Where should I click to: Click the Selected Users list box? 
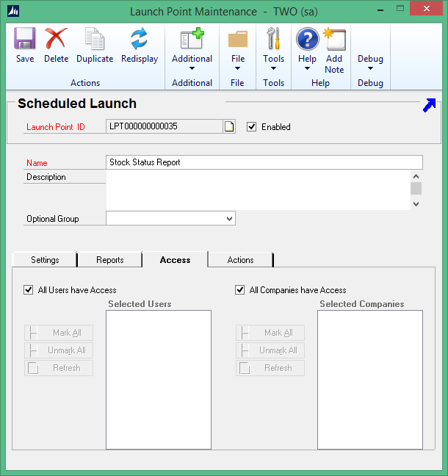tap(159, 380)
